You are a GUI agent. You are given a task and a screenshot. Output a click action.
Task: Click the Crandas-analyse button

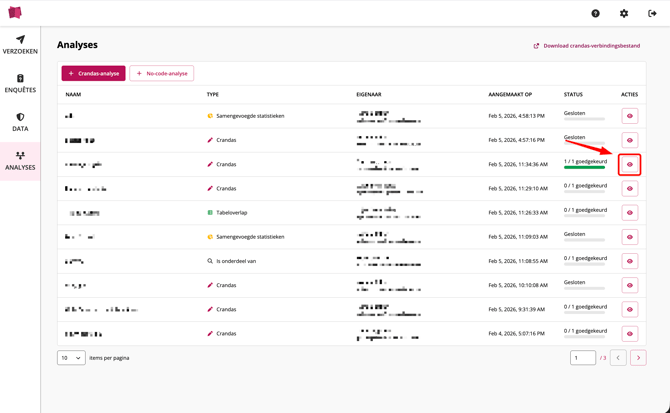93,73
